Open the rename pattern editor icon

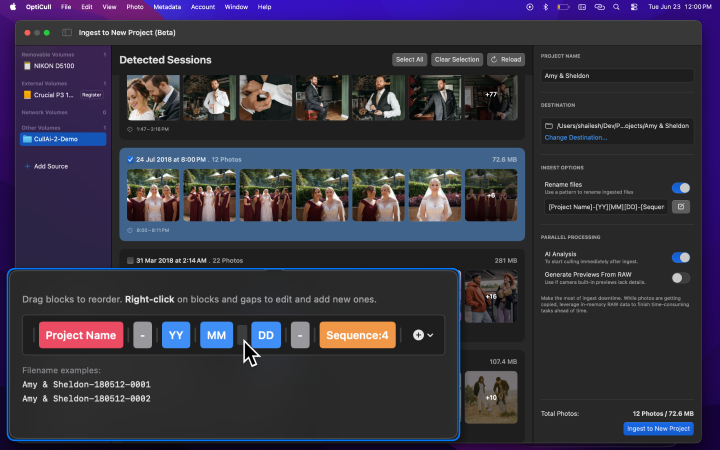point(681,207)
